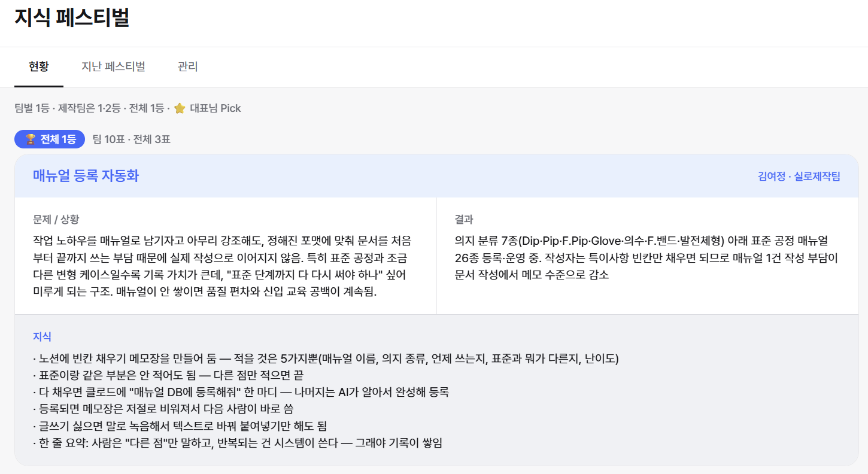Switch to the 현황 tab

point(39,66)
